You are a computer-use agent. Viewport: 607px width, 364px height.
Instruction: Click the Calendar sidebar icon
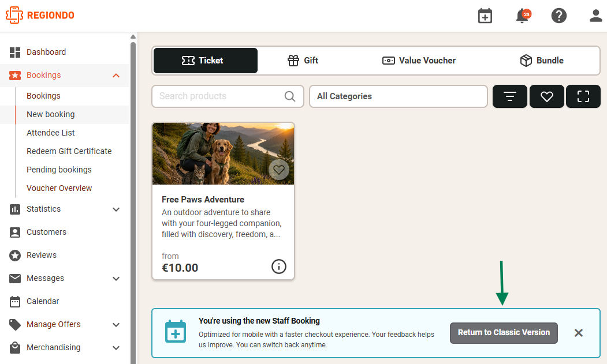[15, 301]
